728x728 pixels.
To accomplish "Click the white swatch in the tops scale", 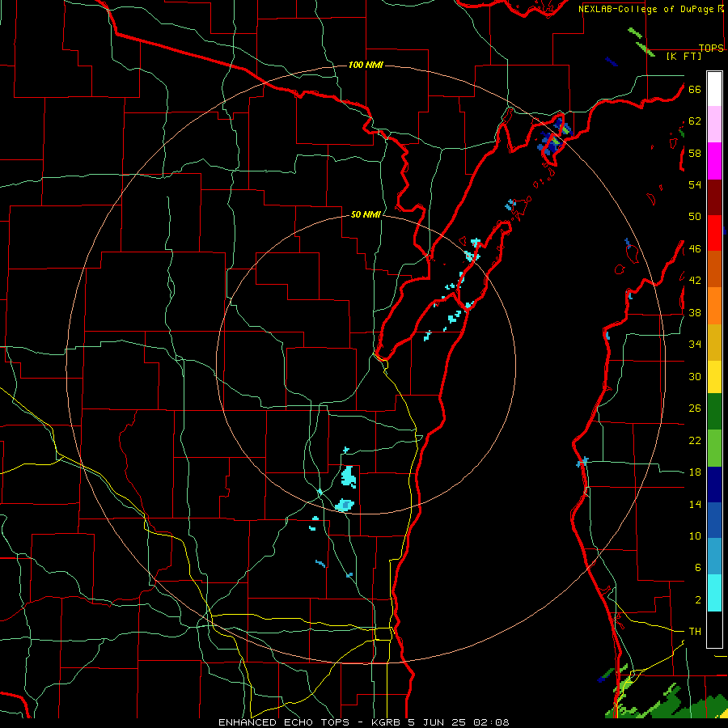I will pos(714,89).
